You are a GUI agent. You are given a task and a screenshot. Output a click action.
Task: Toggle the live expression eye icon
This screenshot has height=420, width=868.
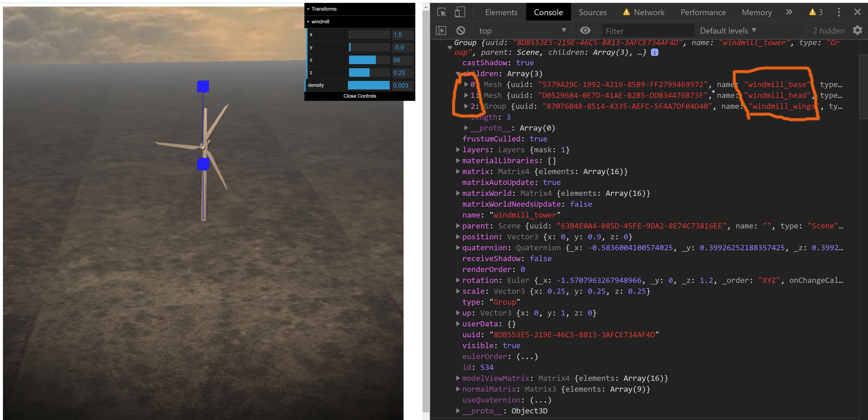pyautogui.click(x=585, y=31)
